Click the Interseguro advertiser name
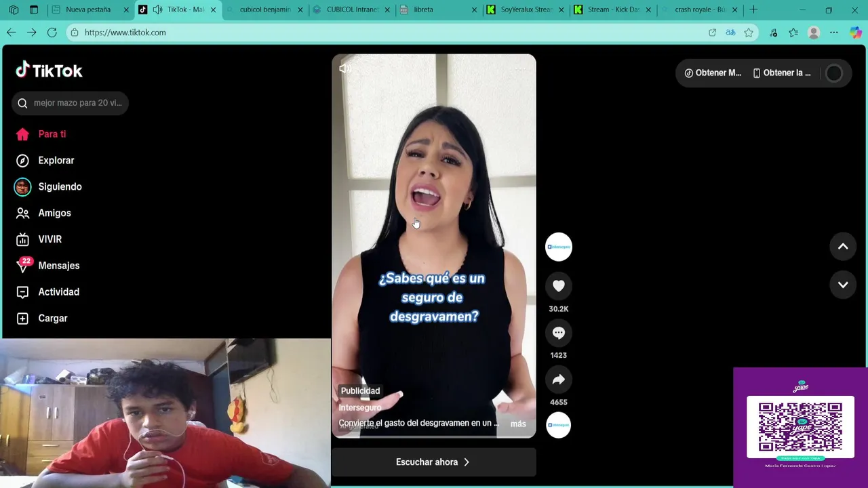Image resolution: width=868 pixels, height=488 pixels. (x=360, y=407)
